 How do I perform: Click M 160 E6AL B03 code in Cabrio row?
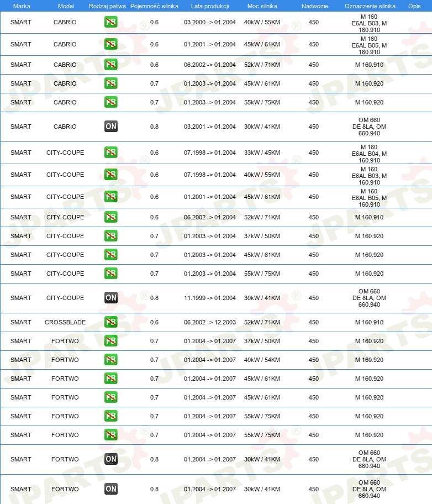click(x=370, y=23)
